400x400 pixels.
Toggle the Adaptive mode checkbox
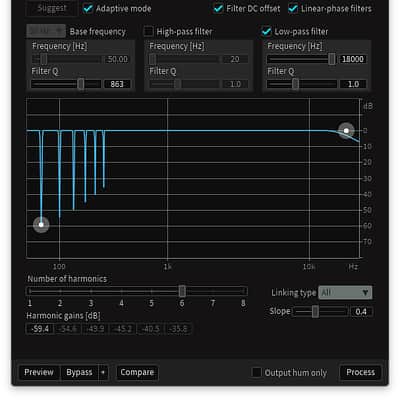click(x=88, y=9)
